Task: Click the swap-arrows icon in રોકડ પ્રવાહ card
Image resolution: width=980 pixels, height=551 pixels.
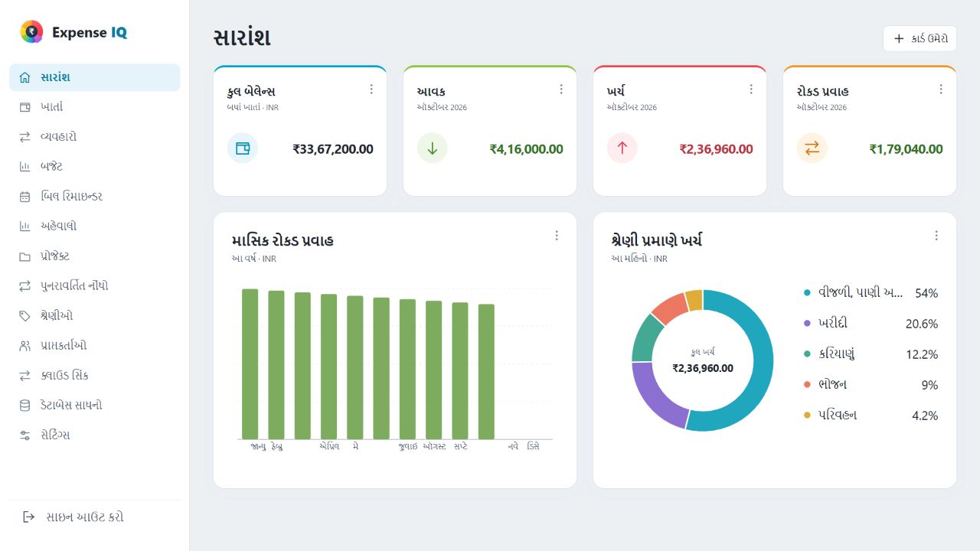Action: pos(812,148)
